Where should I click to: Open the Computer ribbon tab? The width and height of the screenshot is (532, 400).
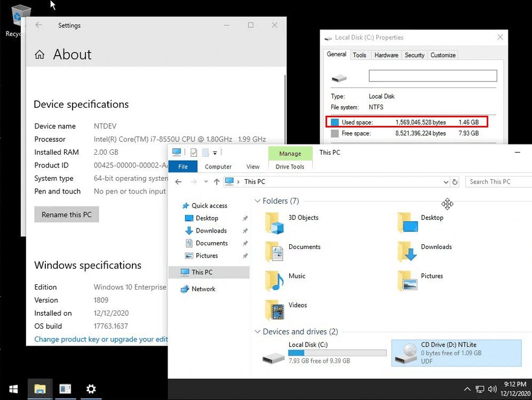point(218,166)
